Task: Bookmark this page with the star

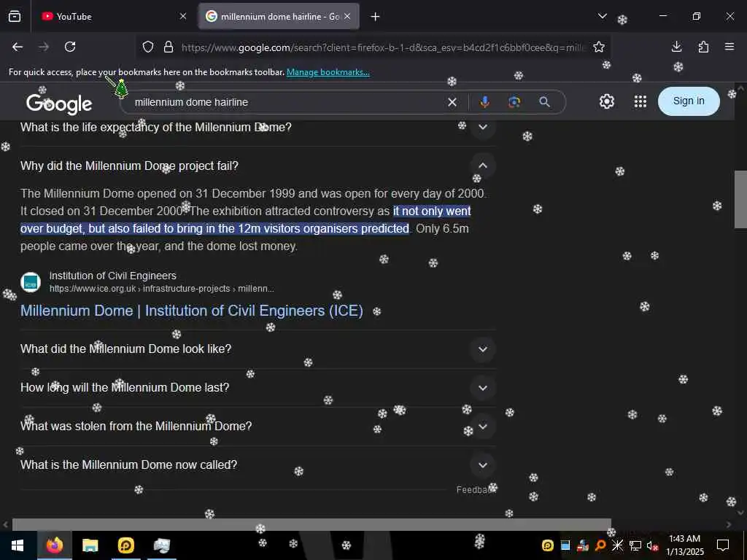Action: (599, 47)
